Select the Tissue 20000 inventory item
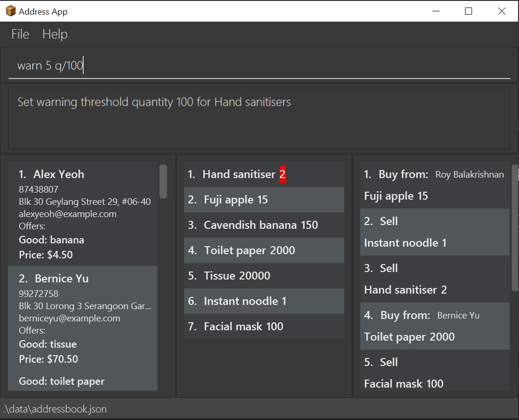519x420 pixels. coord(264,276)
